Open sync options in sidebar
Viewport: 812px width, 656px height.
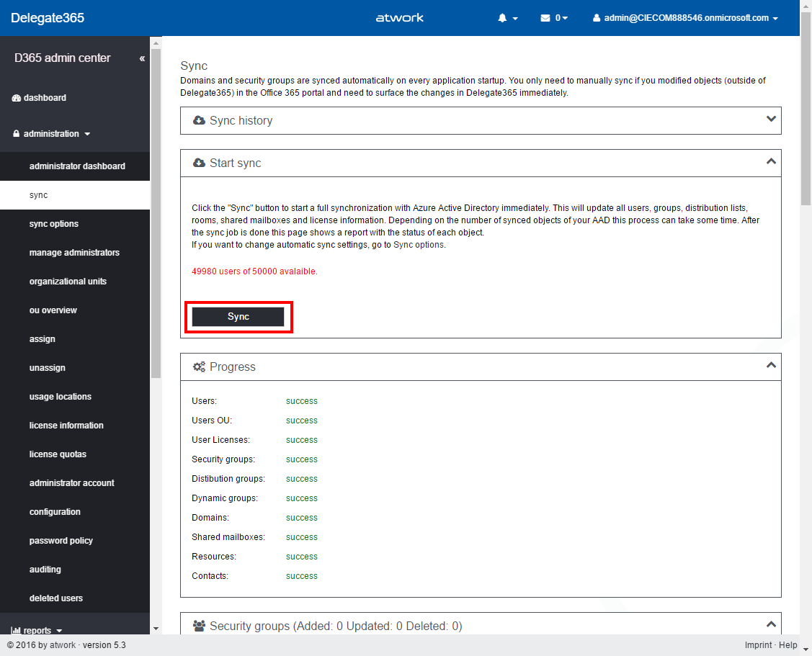click(x=54, y=224)
